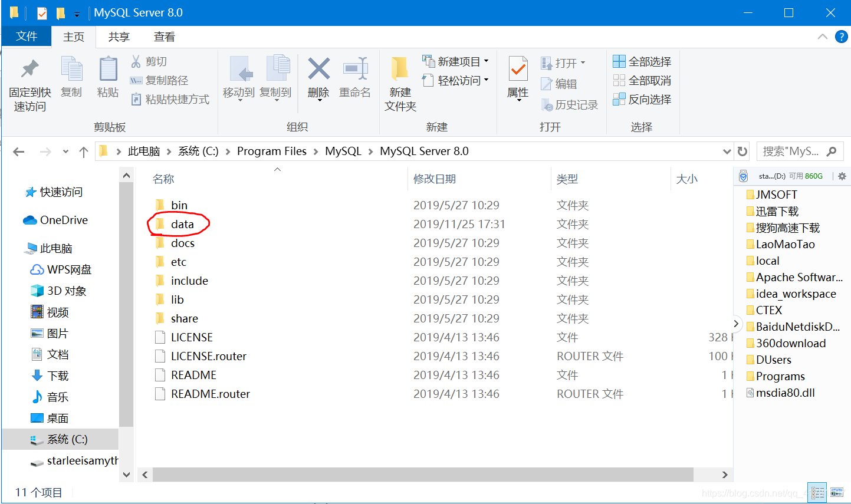This screenshot has height=504, width=851.
Task: Click the properties checkmark icon in title bar
Action: pyautogui.click(x=42, y=13)
